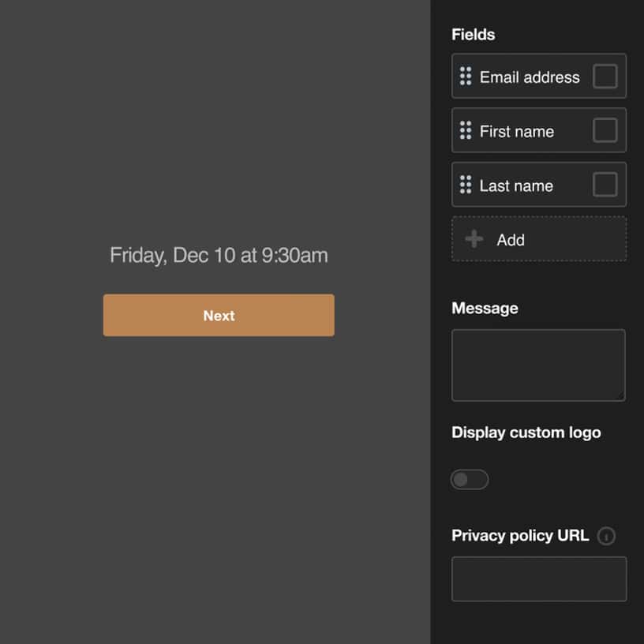Click the Message text area

538,365
